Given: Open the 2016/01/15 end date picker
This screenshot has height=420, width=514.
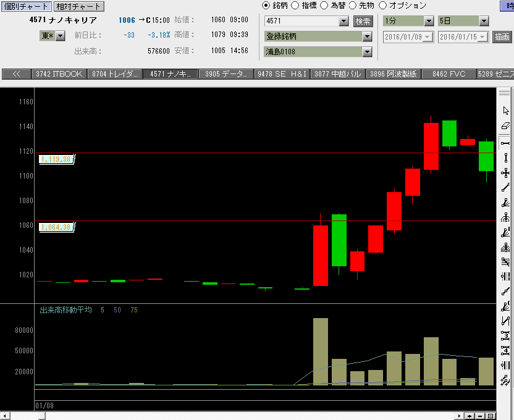Looking at the screenshot, I should click(482, 37).
